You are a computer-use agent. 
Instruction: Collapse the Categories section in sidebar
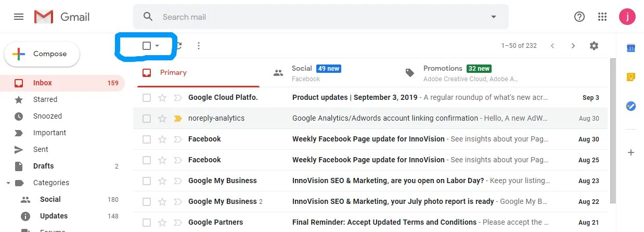[8, 183]
